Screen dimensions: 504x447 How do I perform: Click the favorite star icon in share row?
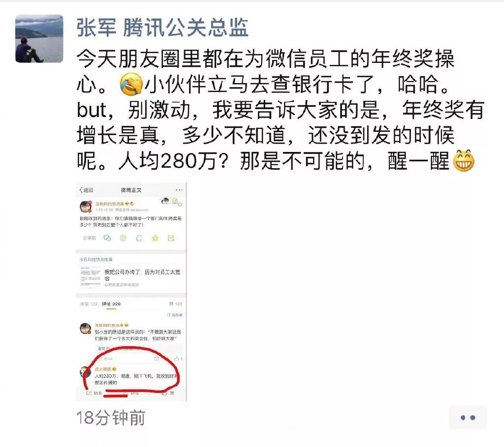(x=155, y=238)
